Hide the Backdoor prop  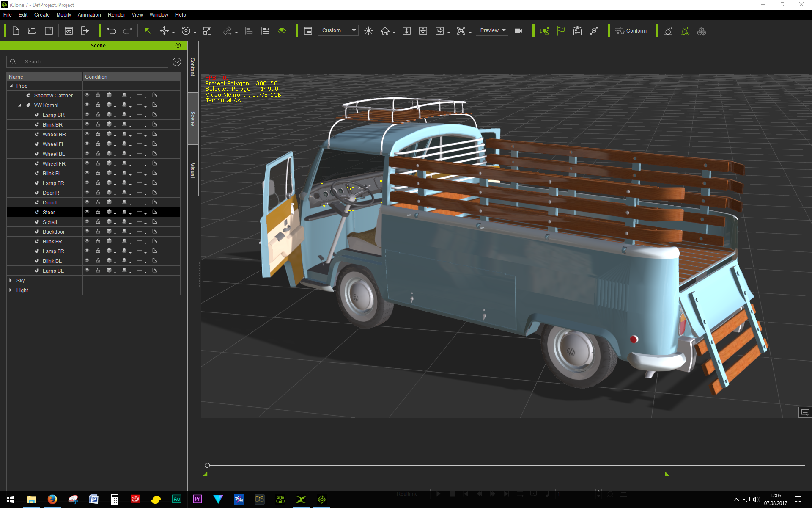coord(87,232)
